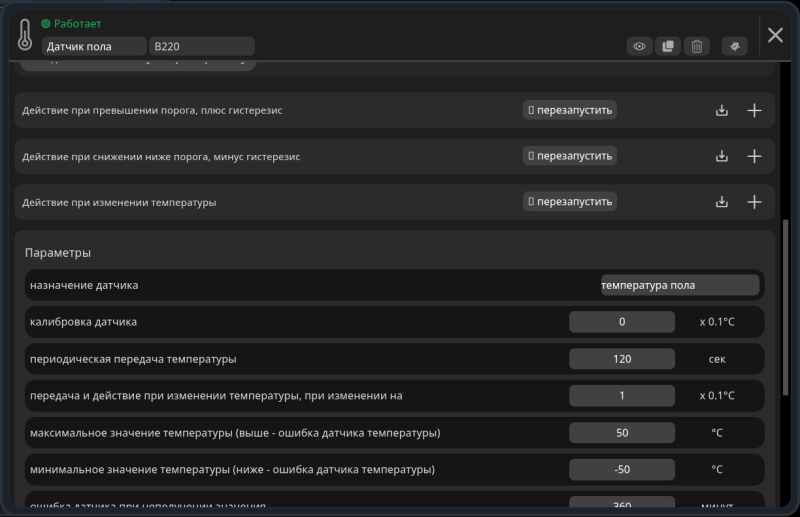Edit калибровка датчика value 0
The image size is (800, 517).
(622, 322)
